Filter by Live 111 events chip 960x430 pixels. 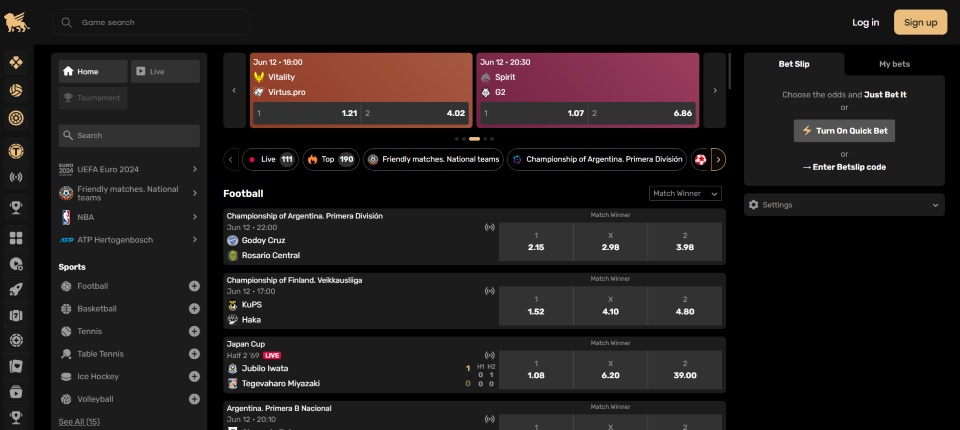pos(270,159)
